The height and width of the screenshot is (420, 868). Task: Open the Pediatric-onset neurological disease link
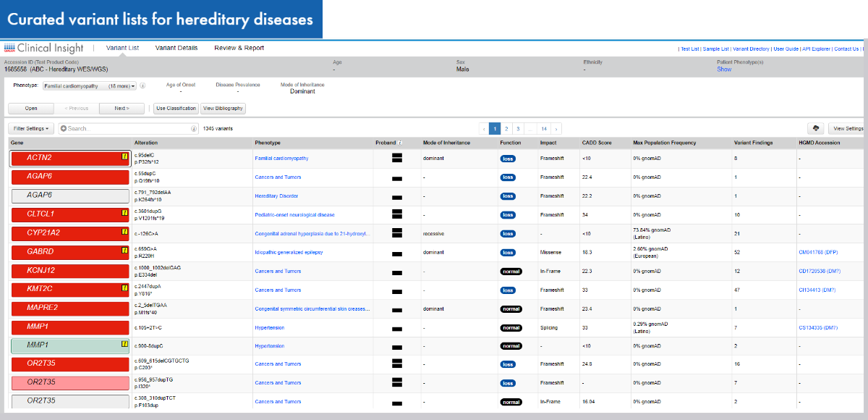[294, 215]
